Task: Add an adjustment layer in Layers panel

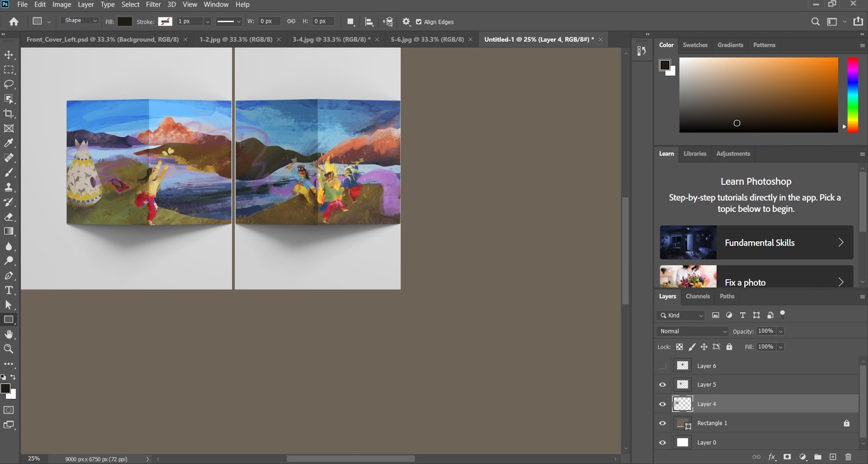Action: tap(802, 457)
